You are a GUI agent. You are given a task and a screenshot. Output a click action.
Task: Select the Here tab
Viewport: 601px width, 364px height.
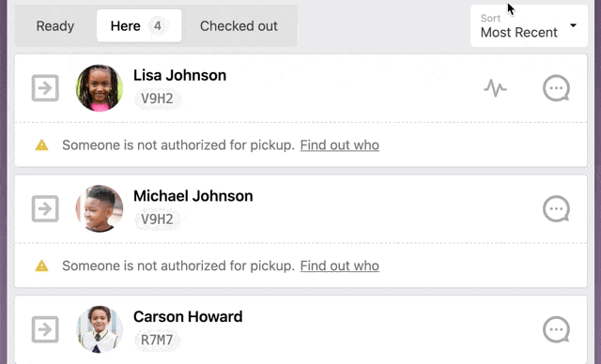pyautogui.click(x=139, y=26)
